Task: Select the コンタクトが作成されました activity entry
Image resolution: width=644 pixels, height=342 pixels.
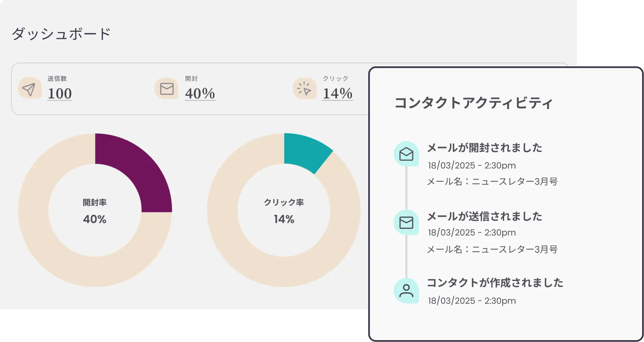Action: (495, 283)
